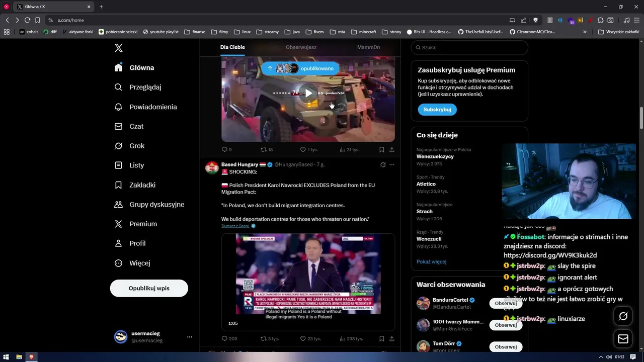
Task: Click Subskrybuj Premium button
Action: click(x=437, y=109)
